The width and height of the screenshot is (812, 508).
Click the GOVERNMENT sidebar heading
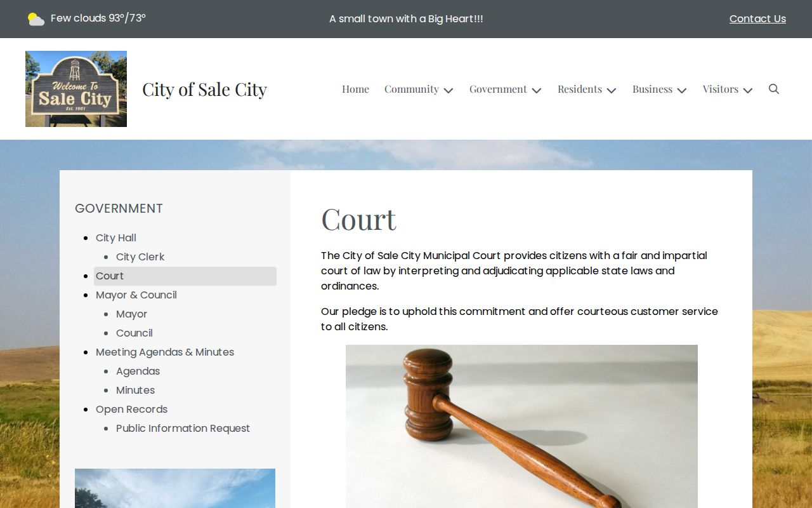tap(119, 208)
